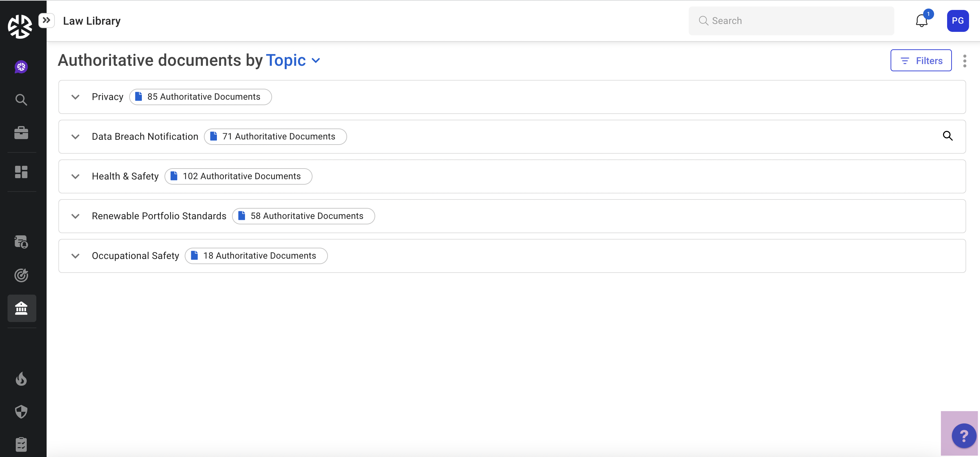Click 18 Authoritative Documents badge
980x457 pixels.
(256, 256)
